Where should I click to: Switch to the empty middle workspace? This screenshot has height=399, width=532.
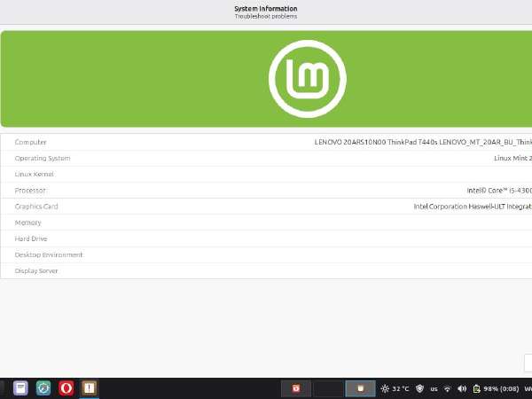click(328, 388)
